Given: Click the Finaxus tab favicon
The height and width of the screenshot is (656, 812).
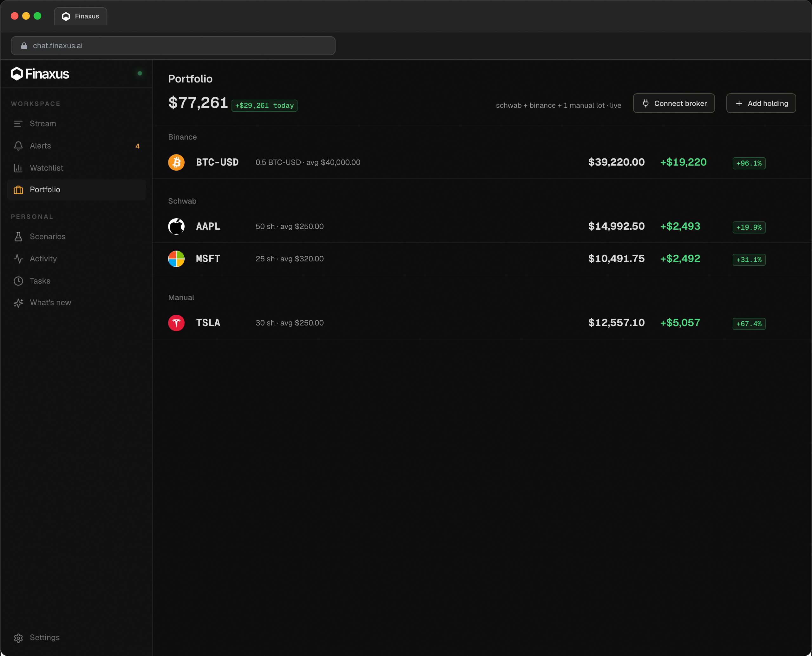Looking at the screenshot, I should coord(66,16).
